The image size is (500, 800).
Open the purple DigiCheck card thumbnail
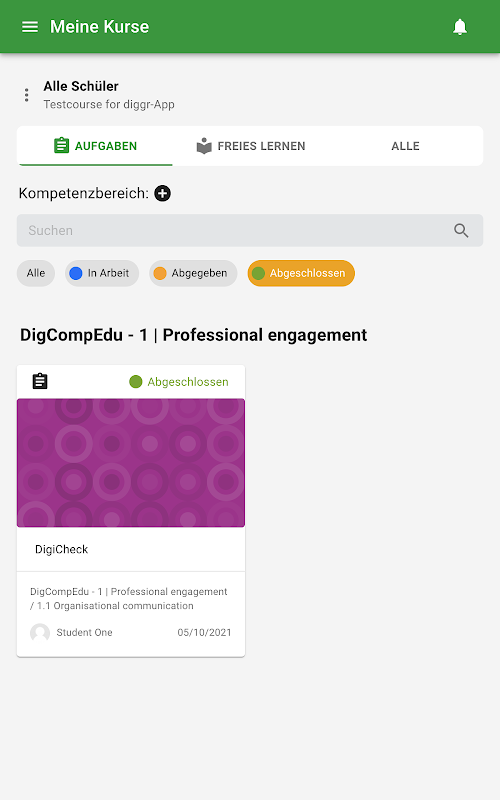pos(131,463)
